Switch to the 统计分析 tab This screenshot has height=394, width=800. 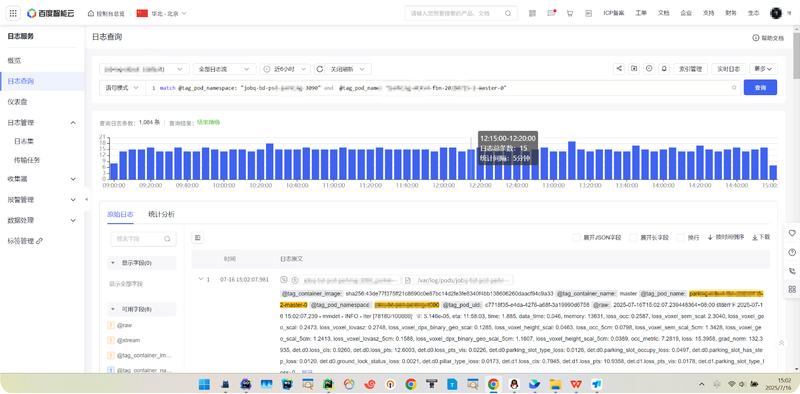(161, 214)
